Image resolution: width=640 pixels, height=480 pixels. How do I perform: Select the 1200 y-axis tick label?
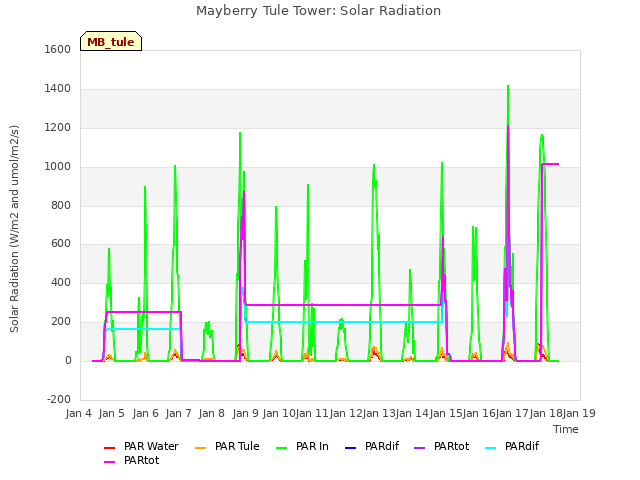pyautogui.click(x=58, y=128)
